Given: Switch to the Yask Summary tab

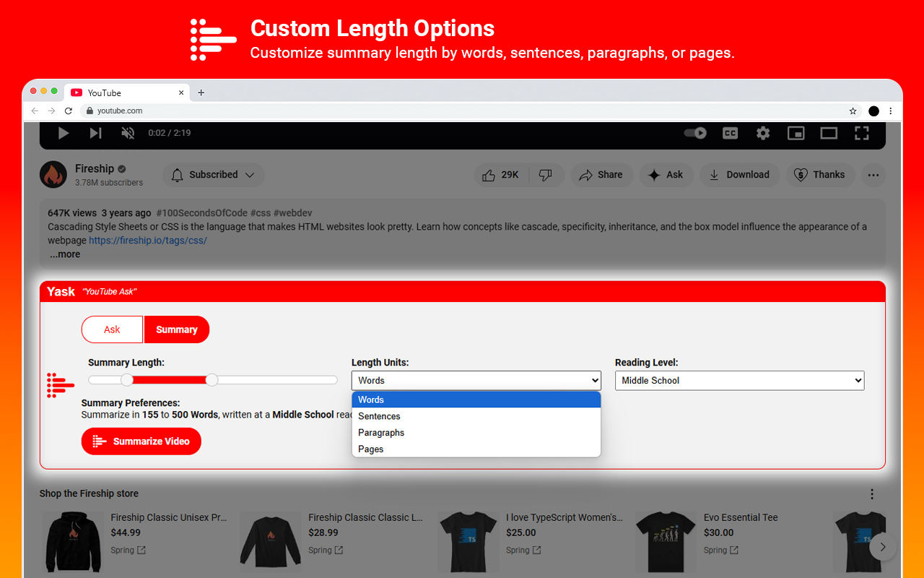Looking at the screenshot, I should (x=177, y=329).
